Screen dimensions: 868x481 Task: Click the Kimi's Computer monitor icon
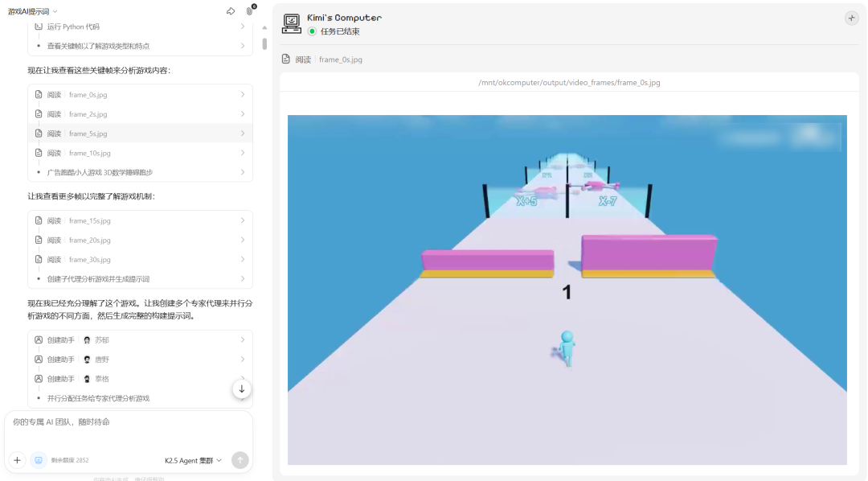click(x=291, y=24)
